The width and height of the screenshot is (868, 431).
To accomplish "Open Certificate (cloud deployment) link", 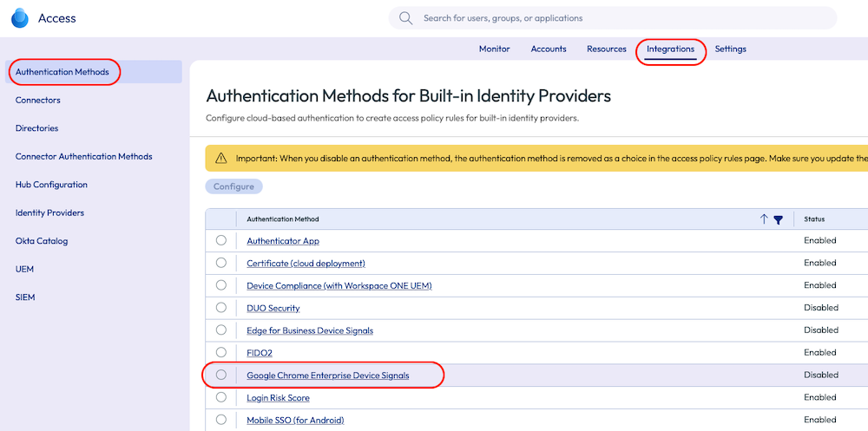I will pyautogui.click(x=306, y=263).
